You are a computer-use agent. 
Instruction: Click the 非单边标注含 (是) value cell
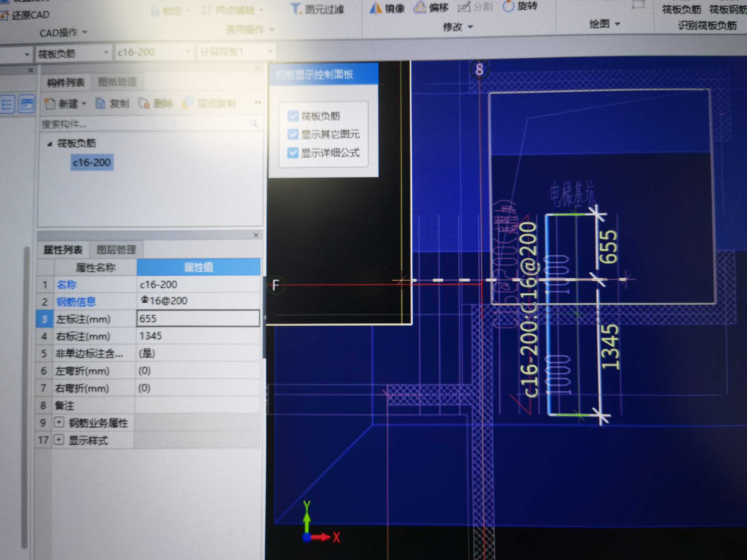click(x=198, y=353)
